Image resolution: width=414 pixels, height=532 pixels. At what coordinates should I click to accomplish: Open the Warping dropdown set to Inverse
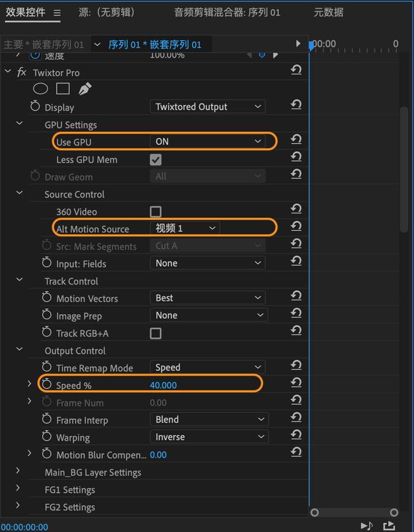209,437
